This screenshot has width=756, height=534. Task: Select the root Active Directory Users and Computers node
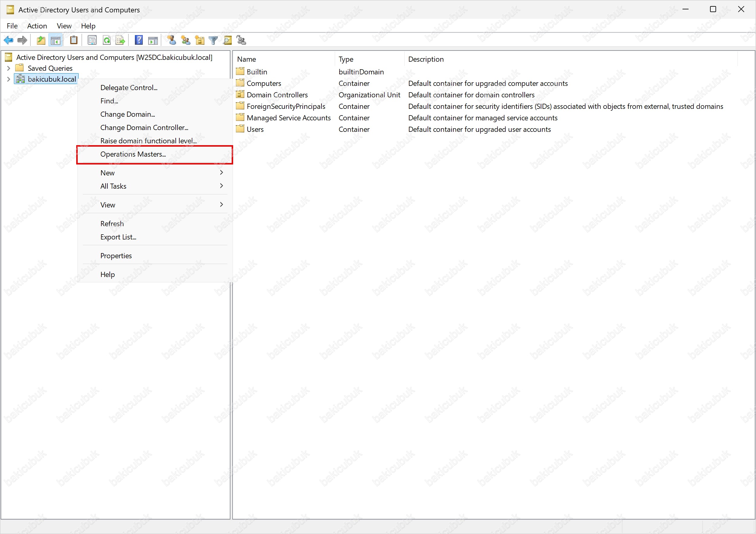[x=114, y=57]
